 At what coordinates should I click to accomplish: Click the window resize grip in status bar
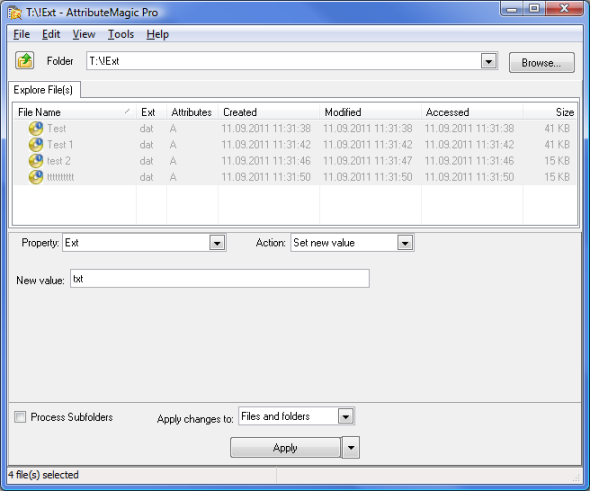[576, 477]
